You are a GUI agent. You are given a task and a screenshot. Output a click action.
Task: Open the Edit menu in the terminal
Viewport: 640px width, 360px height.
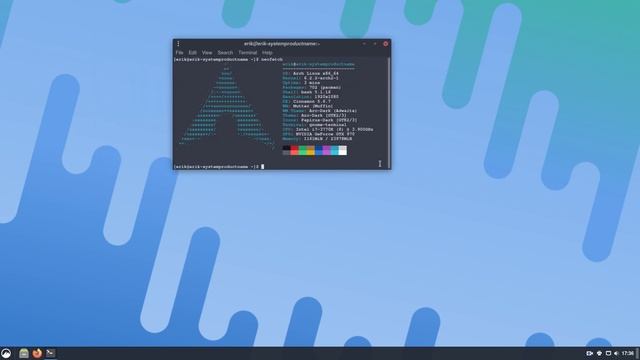[x=192, y=53]
